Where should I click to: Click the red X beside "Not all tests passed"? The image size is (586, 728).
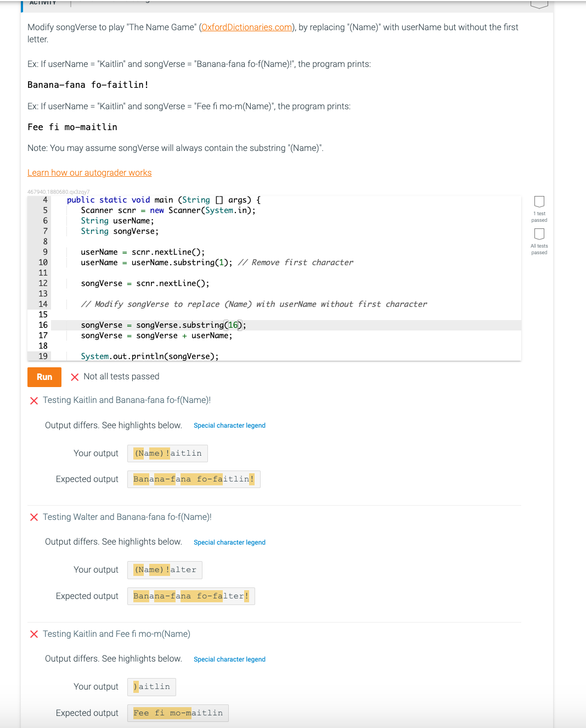75,377
